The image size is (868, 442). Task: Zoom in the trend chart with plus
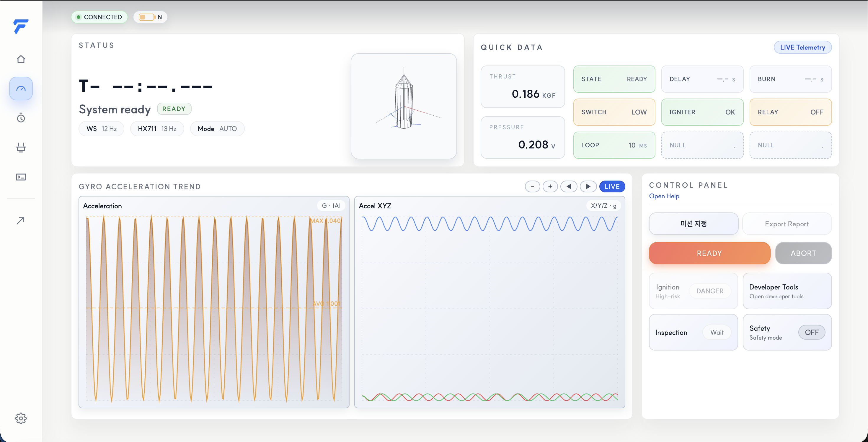pos(550,186)
